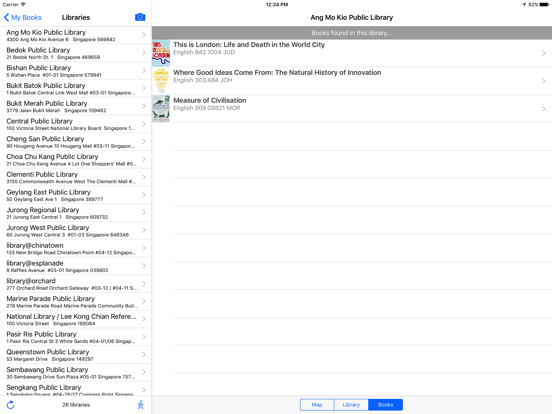552x414 pixels.
Task: Tap the battery indicator in status bar
Action: coord(544,5)
